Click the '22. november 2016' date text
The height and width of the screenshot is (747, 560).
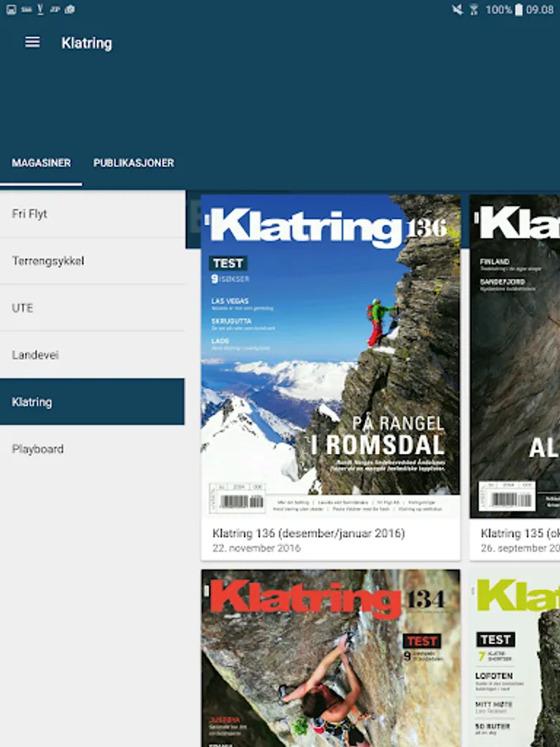click(x=256, y=549)
